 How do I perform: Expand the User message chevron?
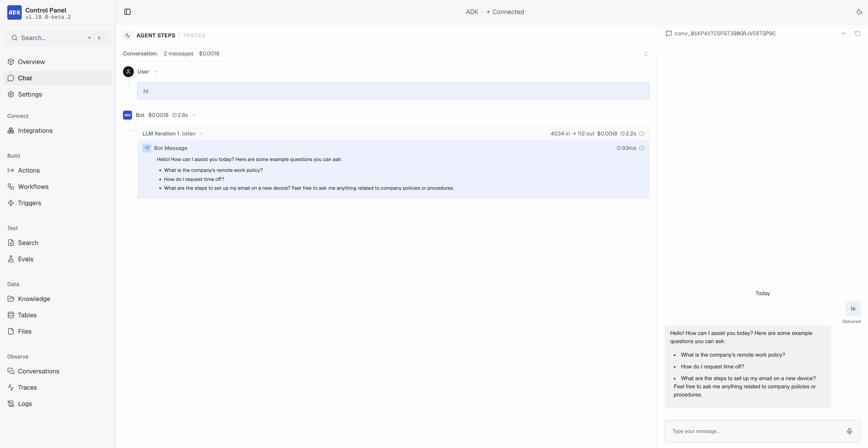click(155, 71)
